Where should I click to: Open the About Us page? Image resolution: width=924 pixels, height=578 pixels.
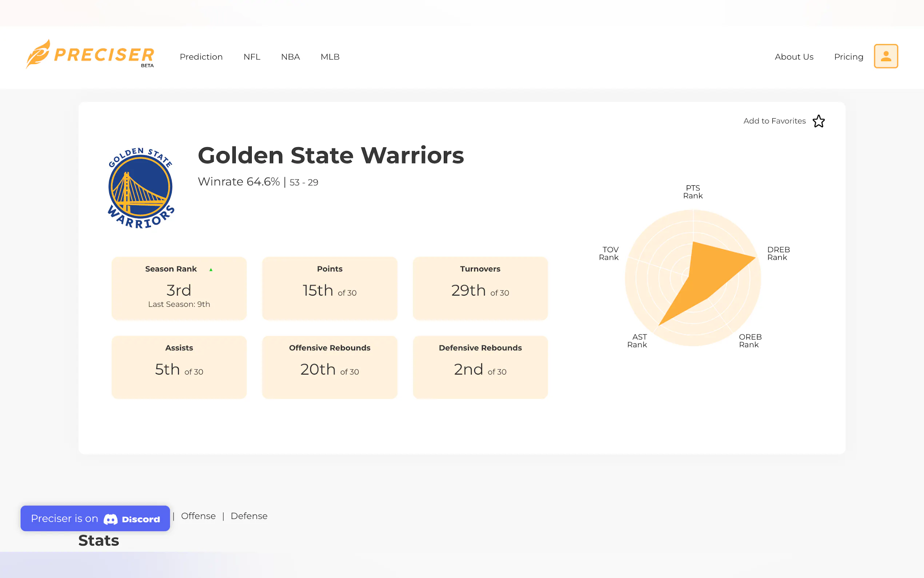tap(794, 56)
